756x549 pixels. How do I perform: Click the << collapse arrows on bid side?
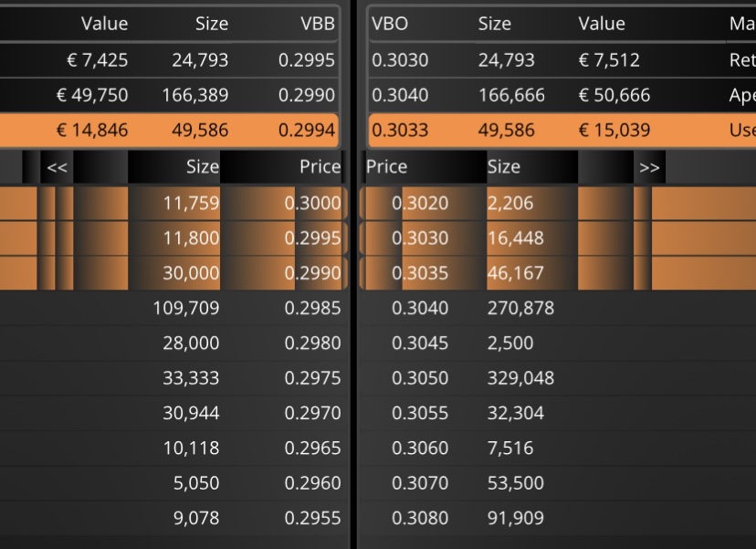tap(57, 167)
